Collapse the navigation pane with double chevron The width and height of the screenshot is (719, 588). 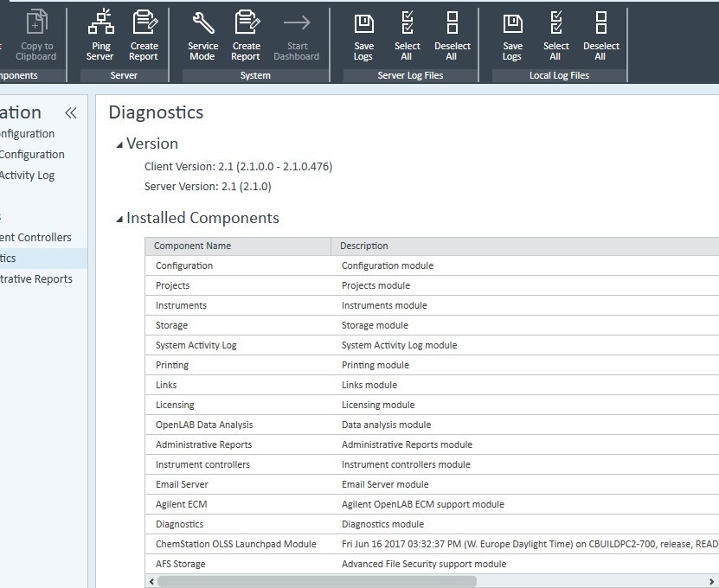71,112
